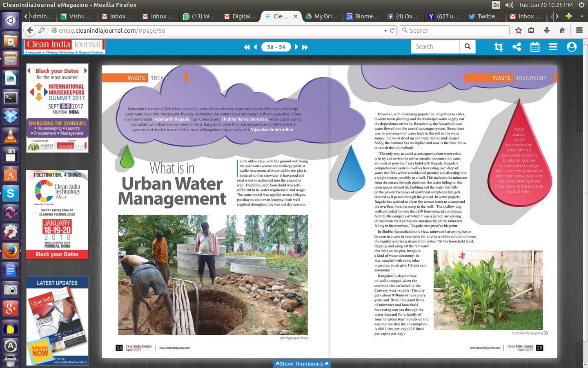Select the crop/clip page tool

pos(499,47)
